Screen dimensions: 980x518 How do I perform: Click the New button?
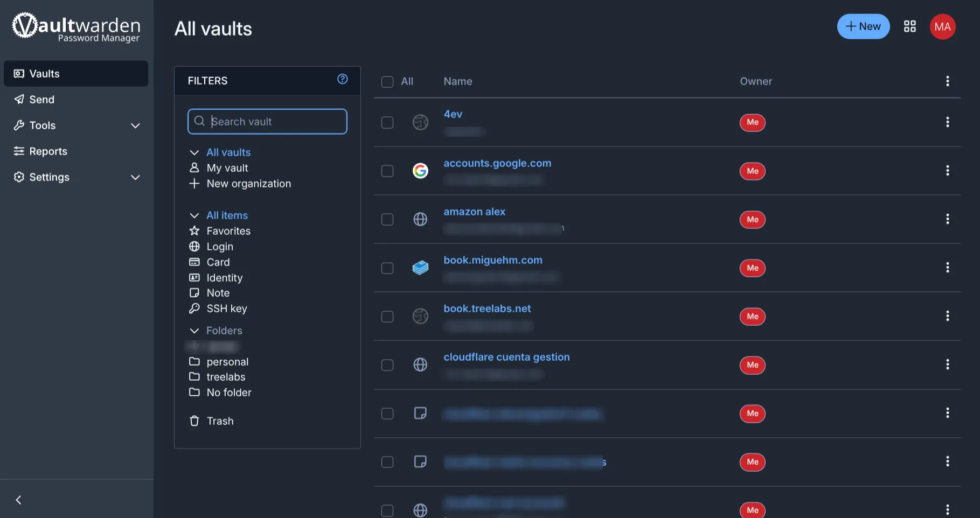[863, 26]
